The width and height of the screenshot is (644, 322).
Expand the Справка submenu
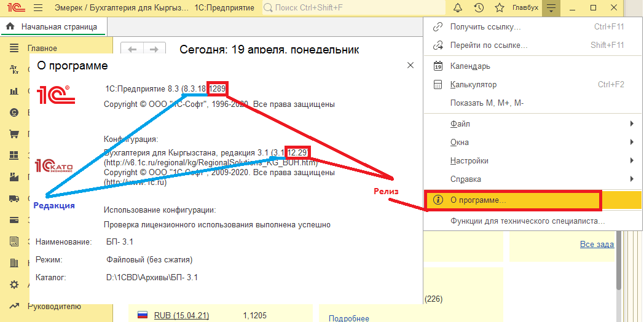(465, 179)
